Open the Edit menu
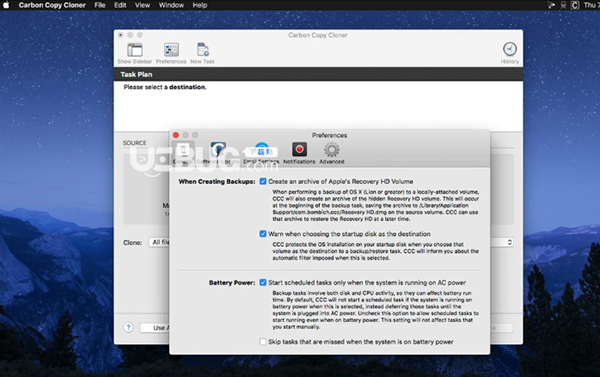 (x=120, y=5)
